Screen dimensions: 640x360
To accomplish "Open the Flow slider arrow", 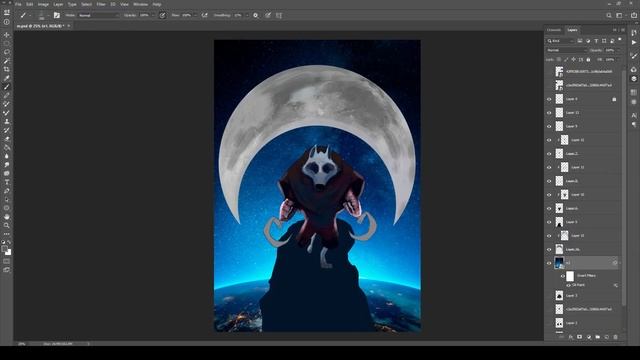I will pos(195,16).
